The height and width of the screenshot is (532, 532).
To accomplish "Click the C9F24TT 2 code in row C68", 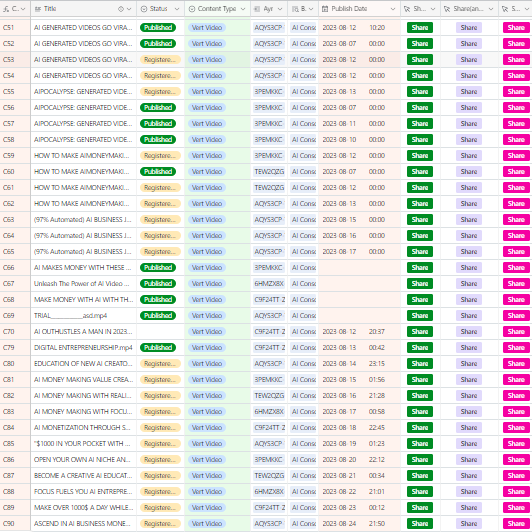I will coord(269,300).
